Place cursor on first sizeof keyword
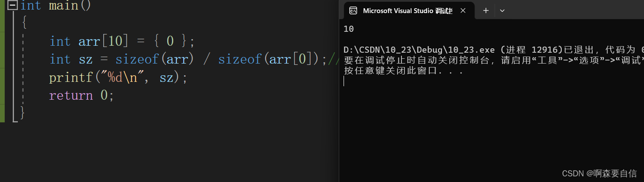The width and height of the screenshot is (644, 182). (x=137, y=60)
